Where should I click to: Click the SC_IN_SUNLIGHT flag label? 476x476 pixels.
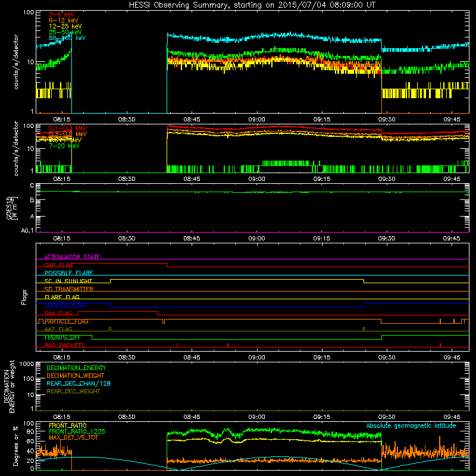click(68, 281)
